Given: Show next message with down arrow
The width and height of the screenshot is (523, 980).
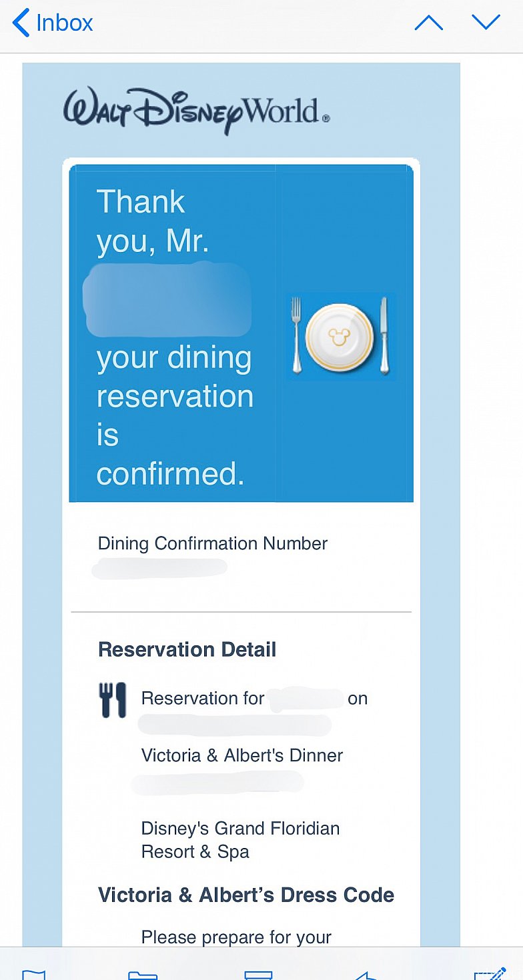Looking at the screenshot, I should pos(486,23).
